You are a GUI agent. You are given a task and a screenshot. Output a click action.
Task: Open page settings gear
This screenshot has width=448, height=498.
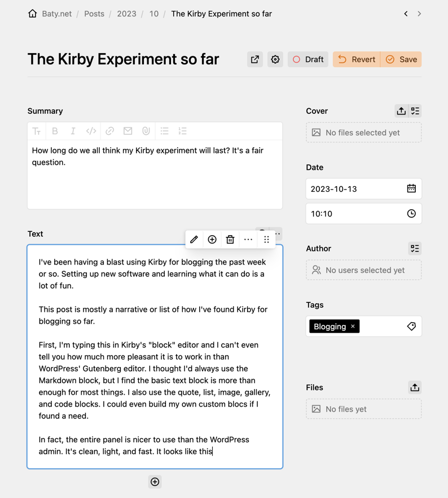(275, 59)
